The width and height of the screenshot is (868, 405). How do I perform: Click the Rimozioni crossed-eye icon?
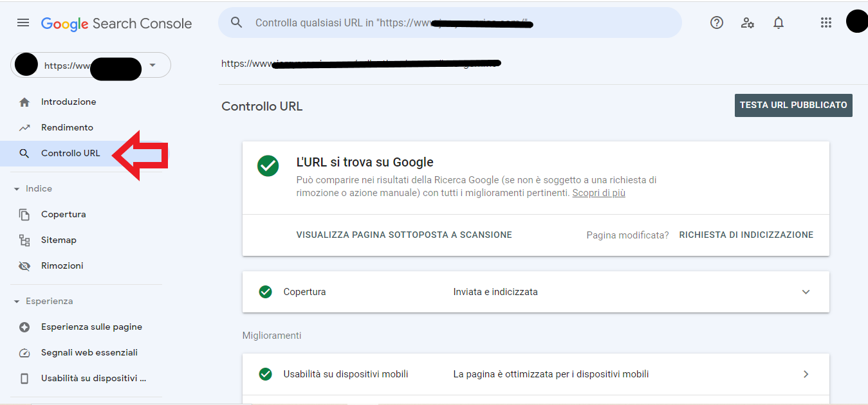24,266
